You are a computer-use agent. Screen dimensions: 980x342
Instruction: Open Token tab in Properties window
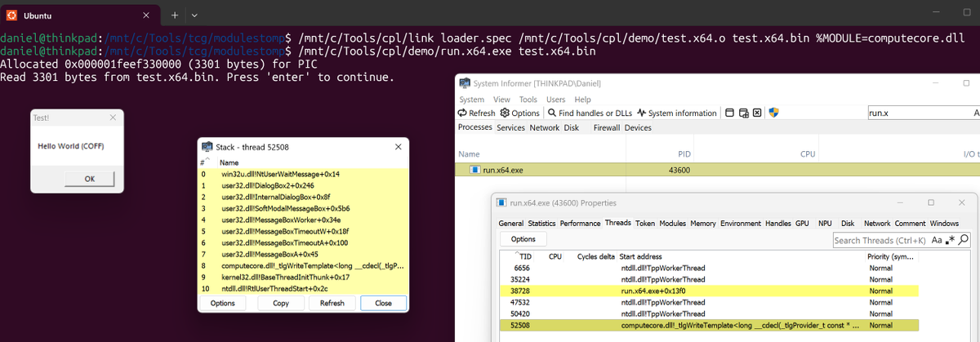pyautogui.click(x=645, y=223)
